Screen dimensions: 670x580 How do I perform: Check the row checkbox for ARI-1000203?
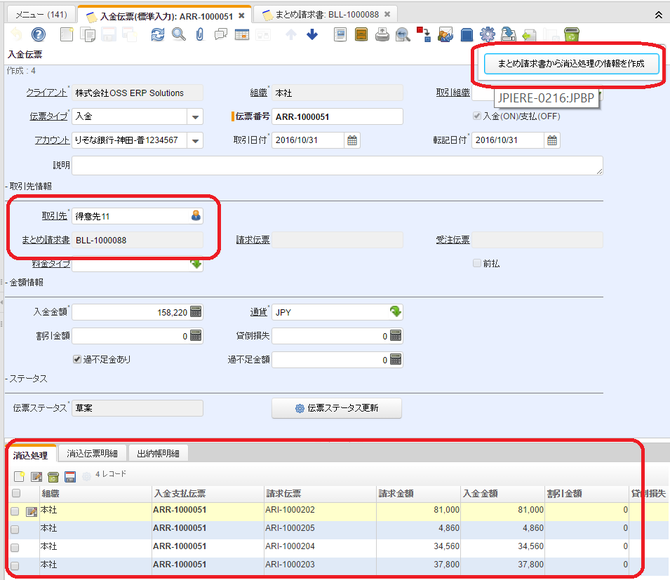(x=15, y=566)
